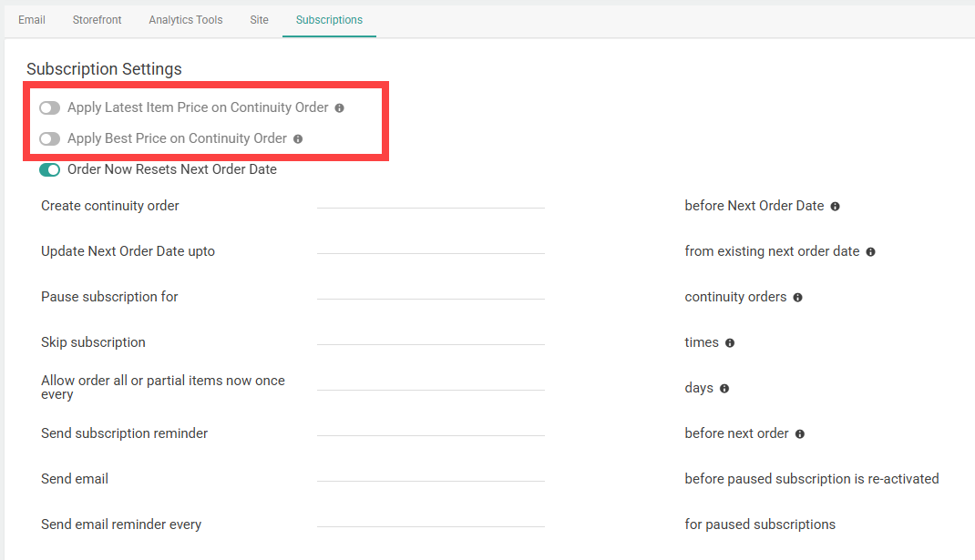Disable Order Now Resets Next Order Date

[x=49, y=169]
